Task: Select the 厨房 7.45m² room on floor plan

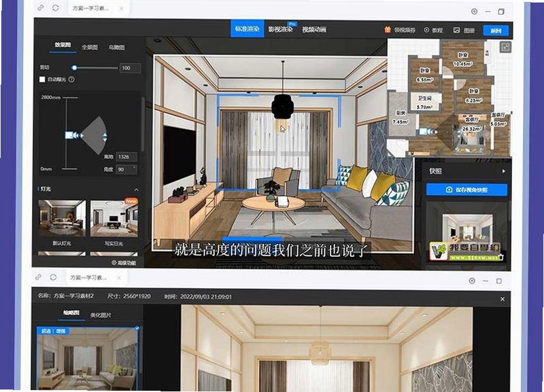Action: point(400,117)
